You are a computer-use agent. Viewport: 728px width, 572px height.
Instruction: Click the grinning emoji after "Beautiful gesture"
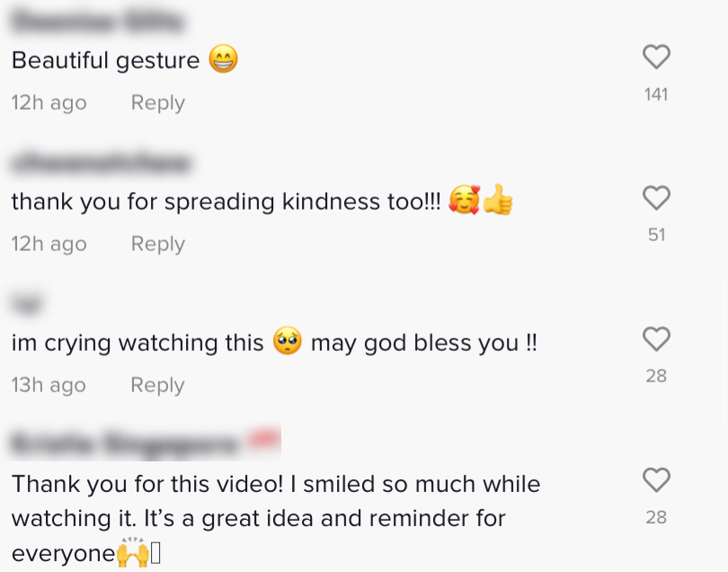tap(223, 60)
